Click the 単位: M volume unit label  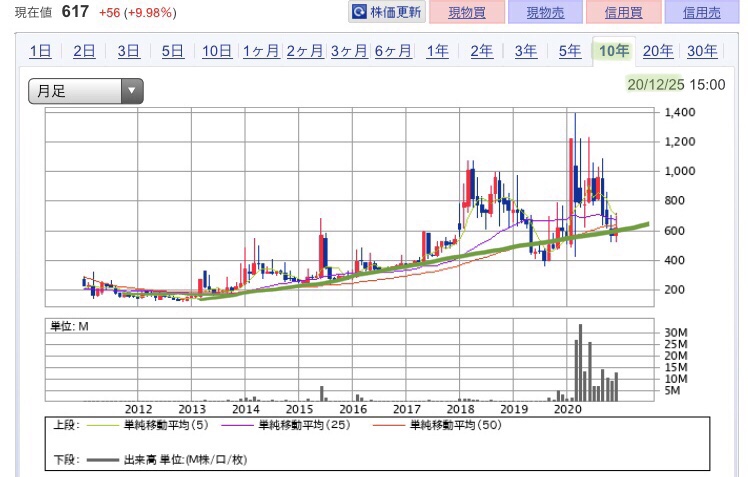(70, 326)
